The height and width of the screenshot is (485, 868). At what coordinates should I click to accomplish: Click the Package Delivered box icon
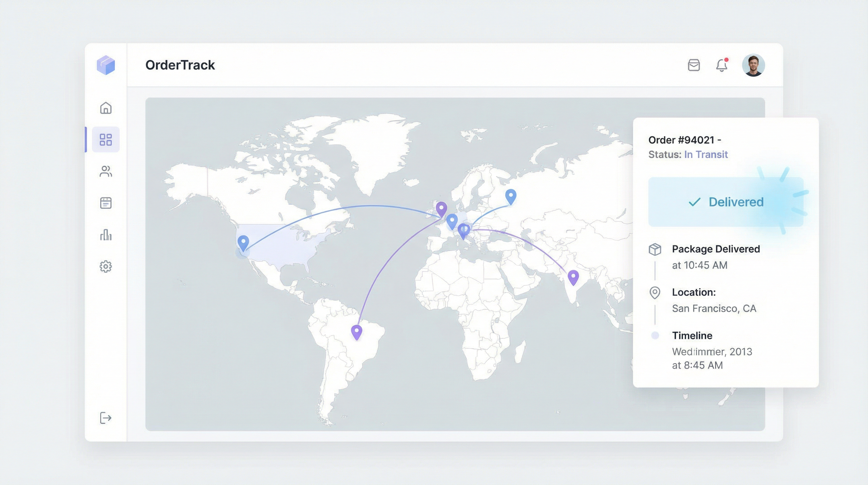click(x=655, y=249)
